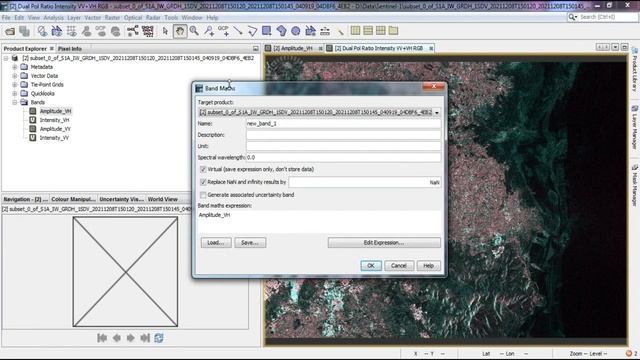Click the batch processing grid icon
Viewport: 640px width, 360px height.
tap(148, 31)
